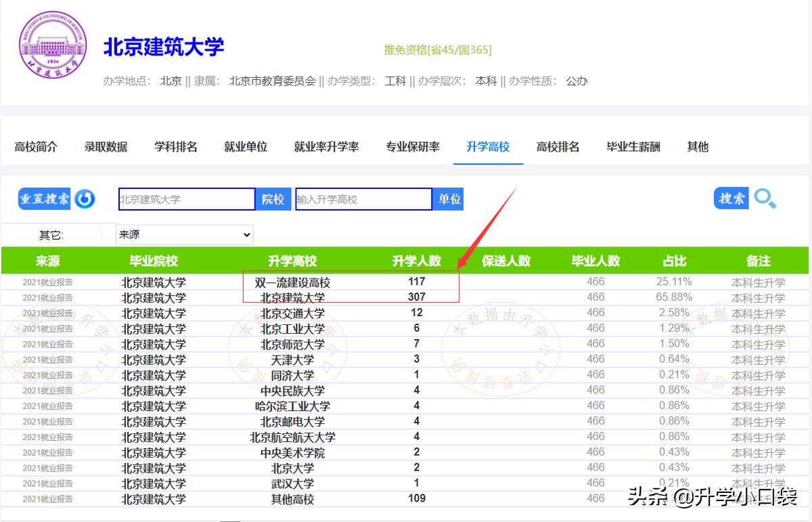
Task: Click the blue 搜索 search button
Action: tap(731, 198)
